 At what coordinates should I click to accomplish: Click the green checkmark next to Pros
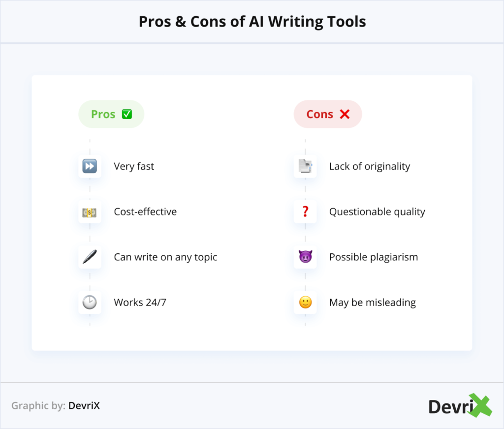(127, 114)
